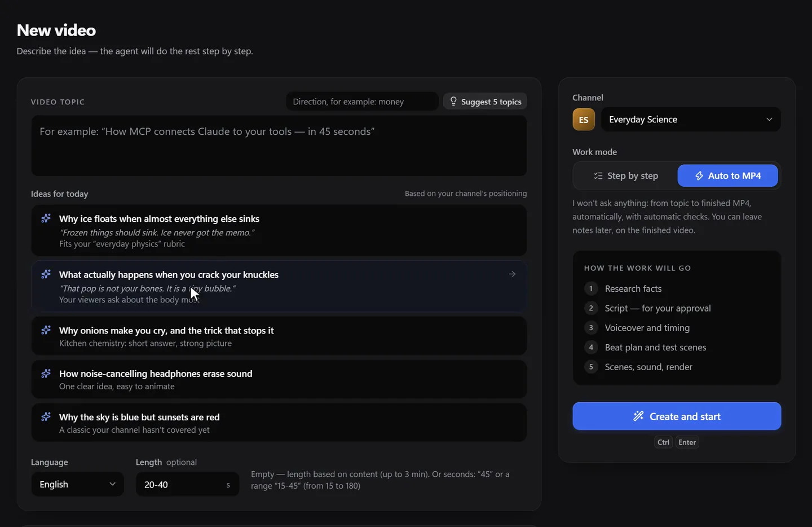This screenshot has height=527, width=812.
Task: Click the "Research facts" step text
Action: (x=633, y=289)
